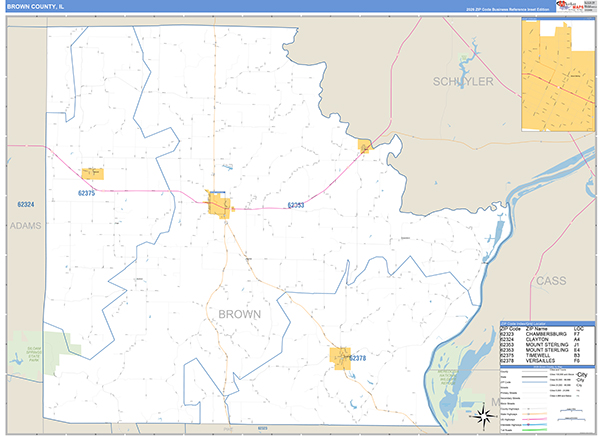Select the Timewell yellow city area above 62375
The height and width of the screenshot is (436, 600).
point(93,174)
